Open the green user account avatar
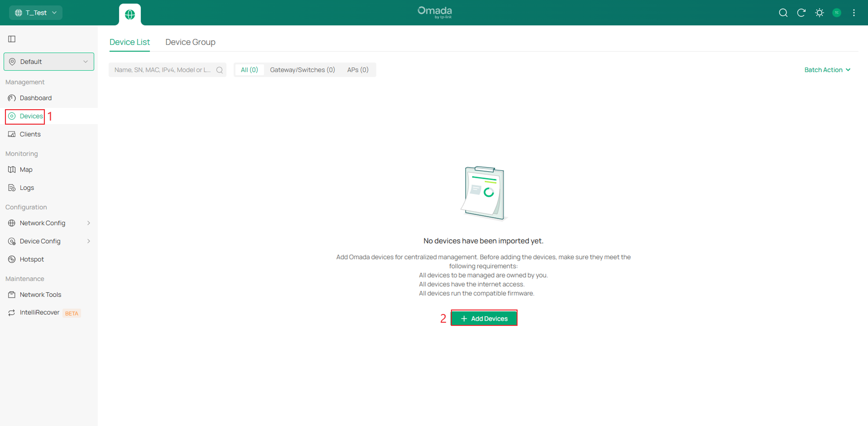 coord(837,13)
